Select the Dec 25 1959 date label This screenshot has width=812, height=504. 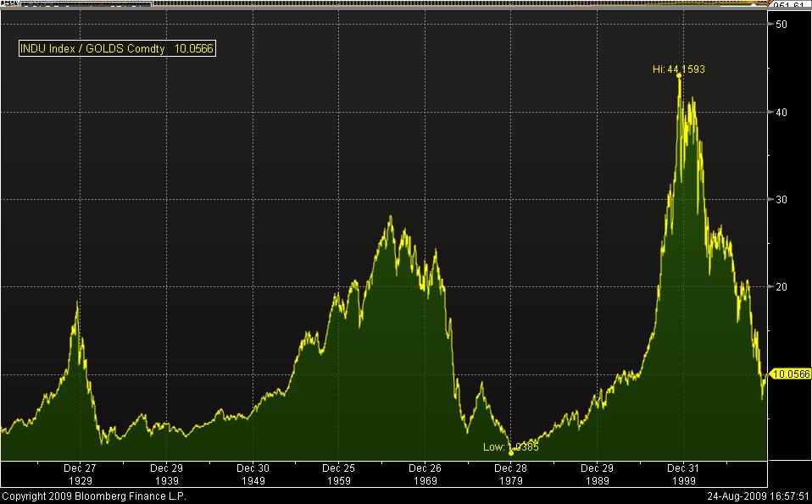pyautogui.click(x=338, y=474)
